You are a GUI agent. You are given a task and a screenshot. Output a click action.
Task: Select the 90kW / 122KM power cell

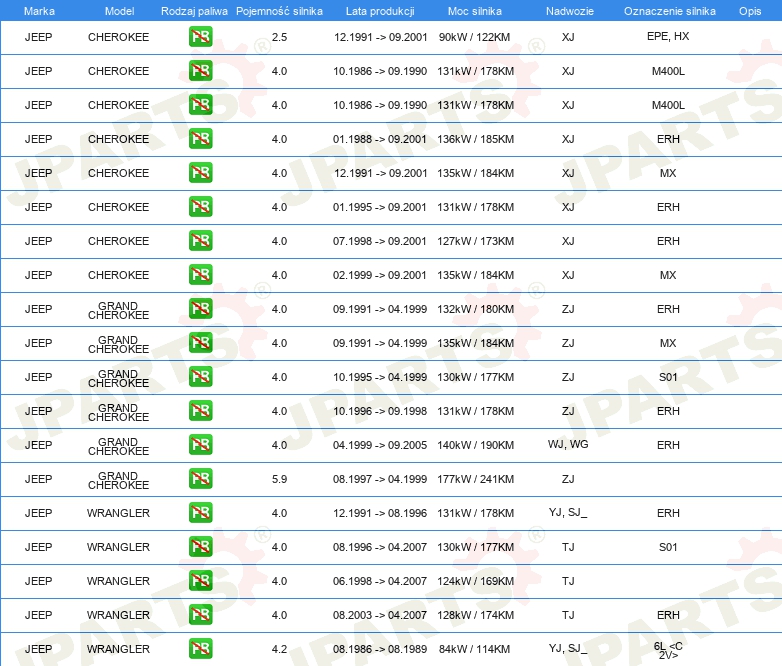(474, 37)
